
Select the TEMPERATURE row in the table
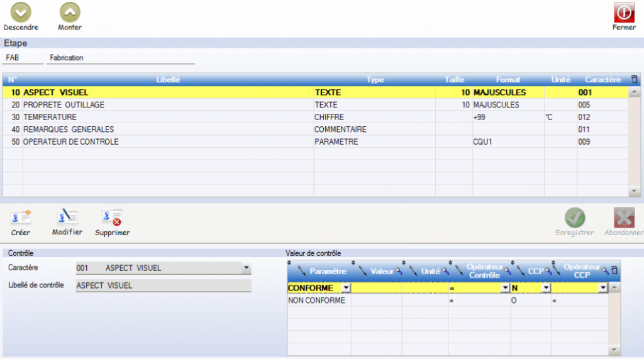click(x=50, y=117)
